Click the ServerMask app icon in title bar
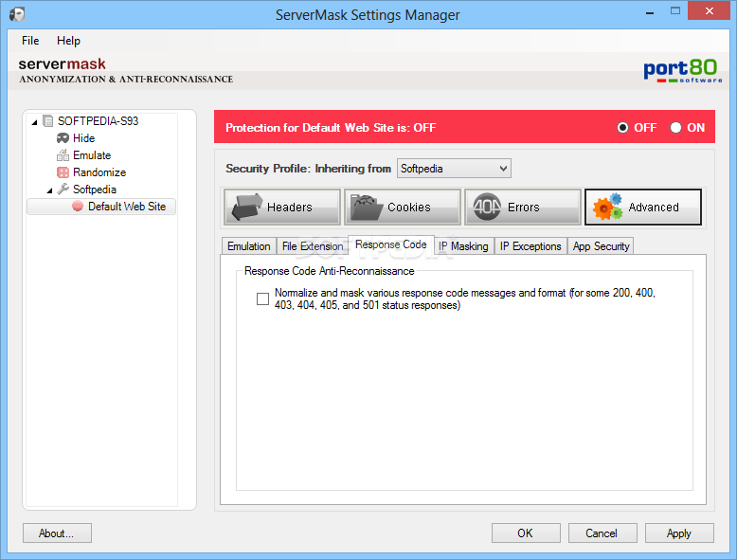This screenshot has width=737, height=560. 17,14
